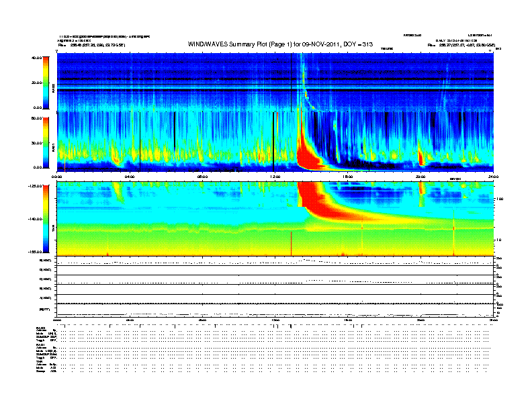Click the TNR spectrogram panel
Viewport: 532px width, 411px height.
tap(275, 219)
